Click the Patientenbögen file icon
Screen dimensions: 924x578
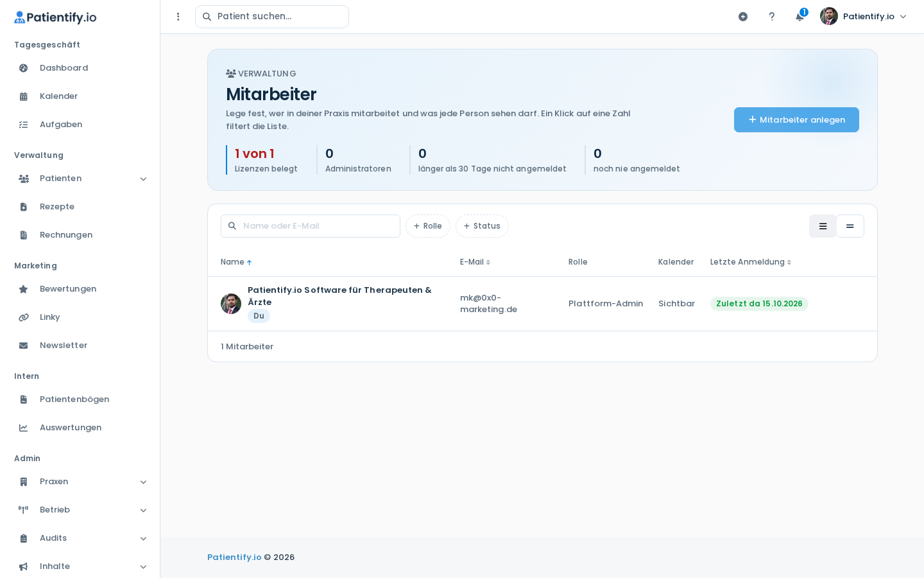24,399
